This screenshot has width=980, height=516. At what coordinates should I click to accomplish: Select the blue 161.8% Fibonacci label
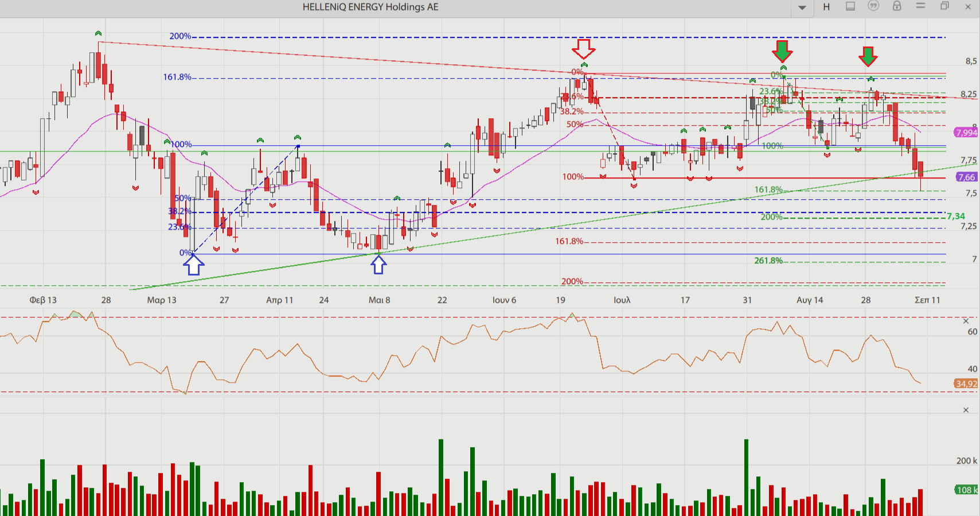click(x=177, y=77)
